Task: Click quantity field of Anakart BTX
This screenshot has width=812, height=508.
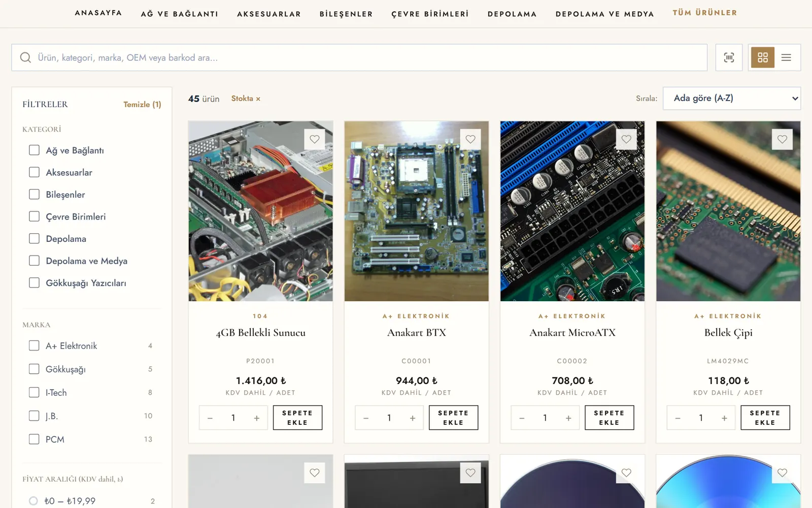Action: pos(389,418)
